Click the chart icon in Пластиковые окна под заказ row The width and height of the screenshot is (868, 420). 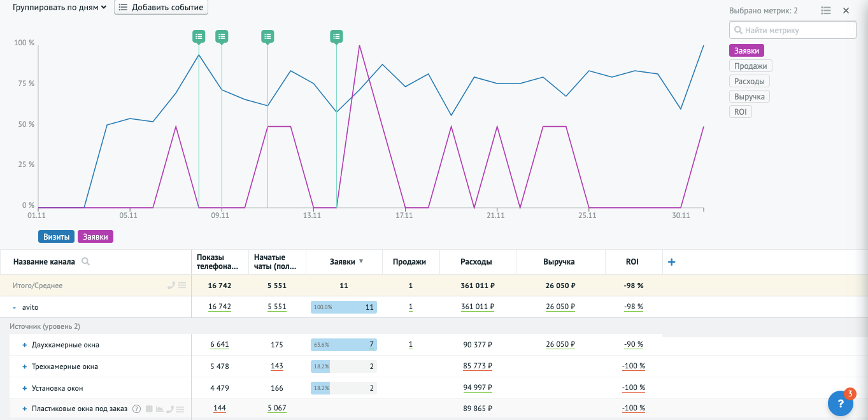tap(159, 409)
